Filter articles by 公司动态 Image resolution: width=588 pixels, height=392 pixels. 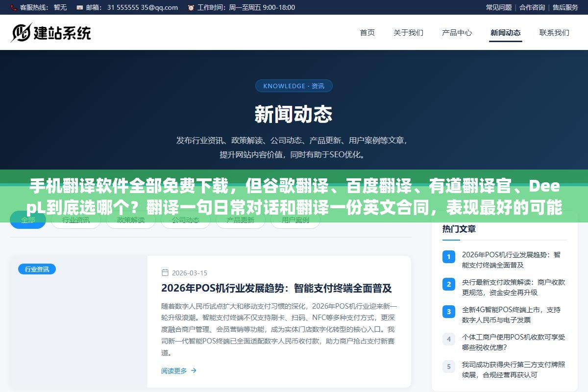point(186,220)
